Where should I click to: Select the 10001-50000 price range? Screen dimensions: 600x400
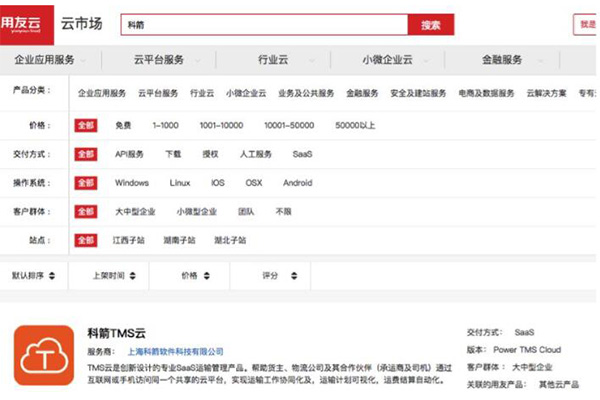tap(289, 125)
